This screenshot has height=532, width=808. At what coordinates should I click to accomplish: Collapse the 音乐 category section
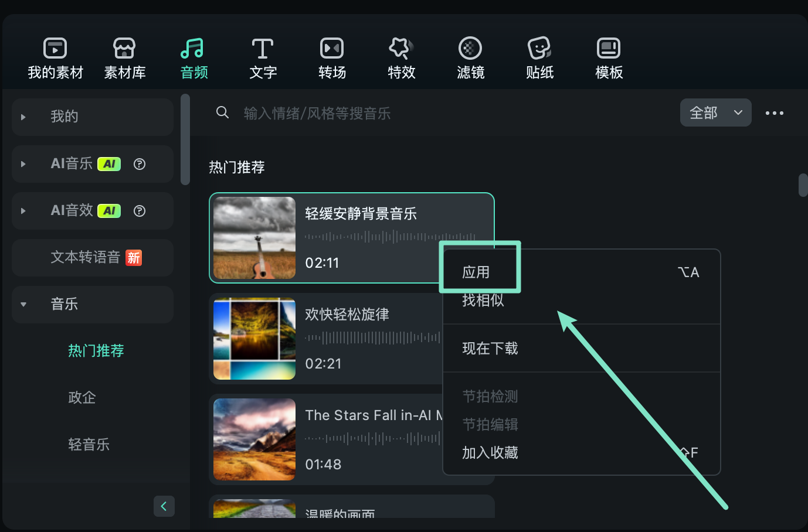click(x=23, y=304)
